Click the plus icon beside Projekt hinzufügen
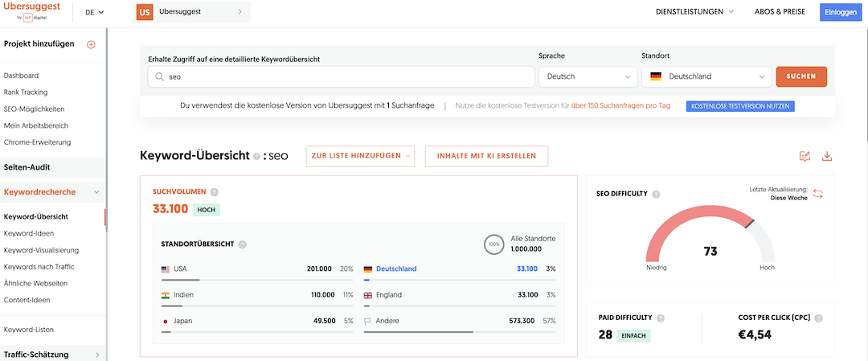 tap(92, 44)
